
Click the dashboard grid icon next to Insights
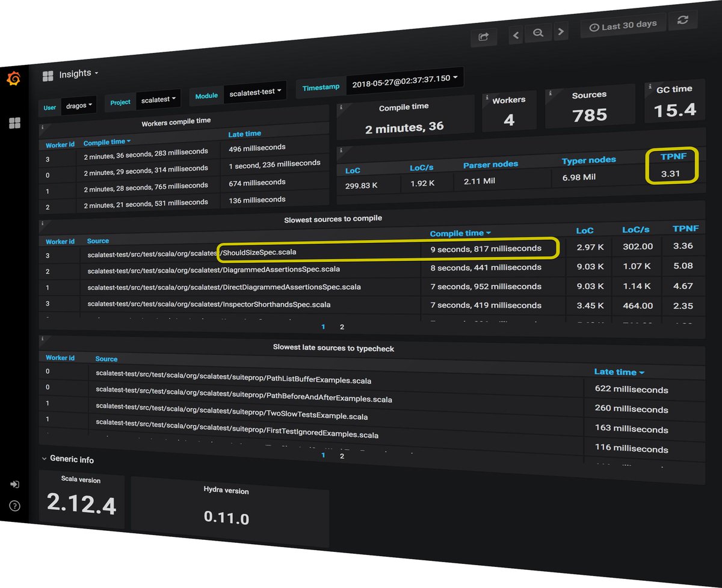click(x=48, y=76)
